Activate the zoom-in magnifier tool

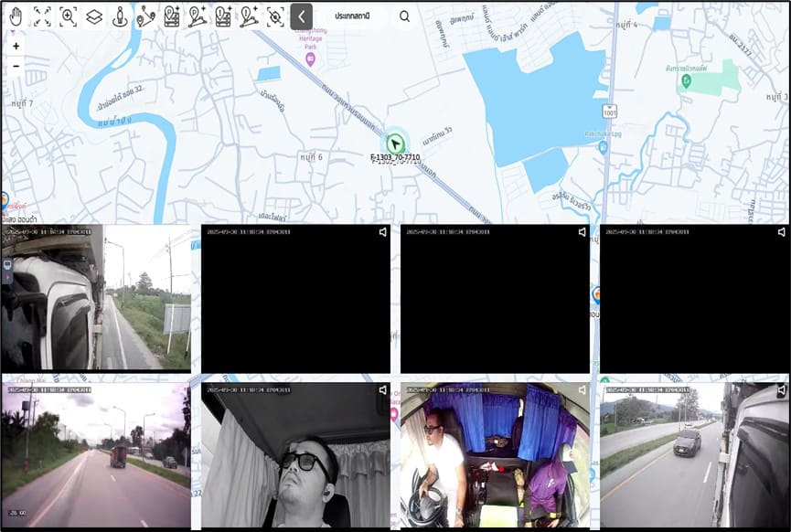click(x=68, y=16)
